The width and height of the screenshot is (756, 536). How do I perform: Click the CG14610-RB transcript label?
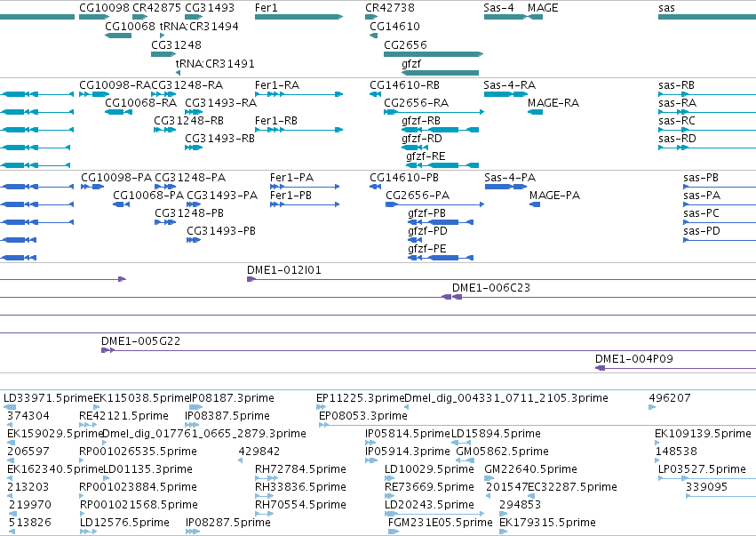click(x=404, y=85)
